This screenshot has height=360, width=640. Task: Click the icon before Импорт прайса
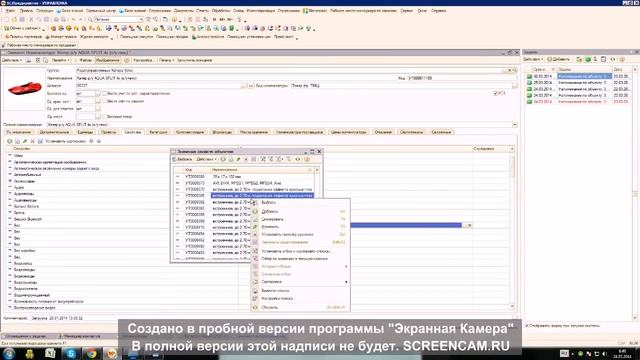(47, 37)
